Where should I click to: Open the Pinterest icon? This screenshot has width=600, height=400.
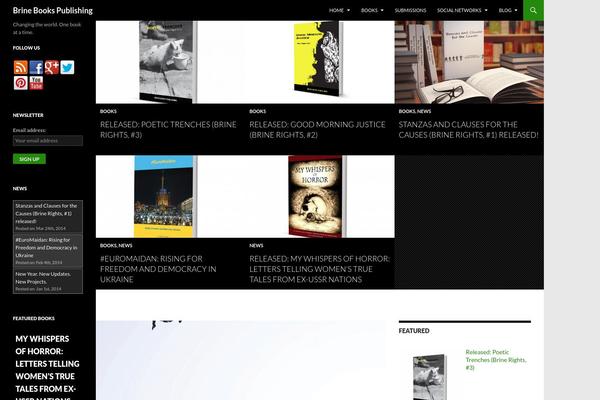click(x=21, y=83)
